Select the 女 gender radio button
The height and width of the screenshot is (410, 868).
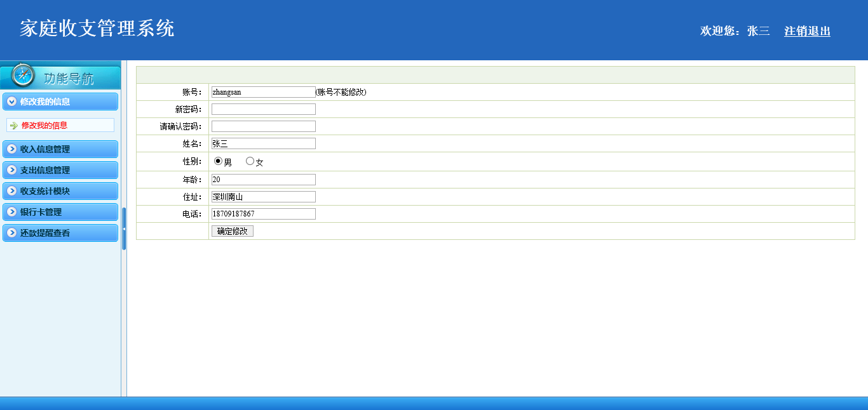pyautogui.click(x=250, y=161)
